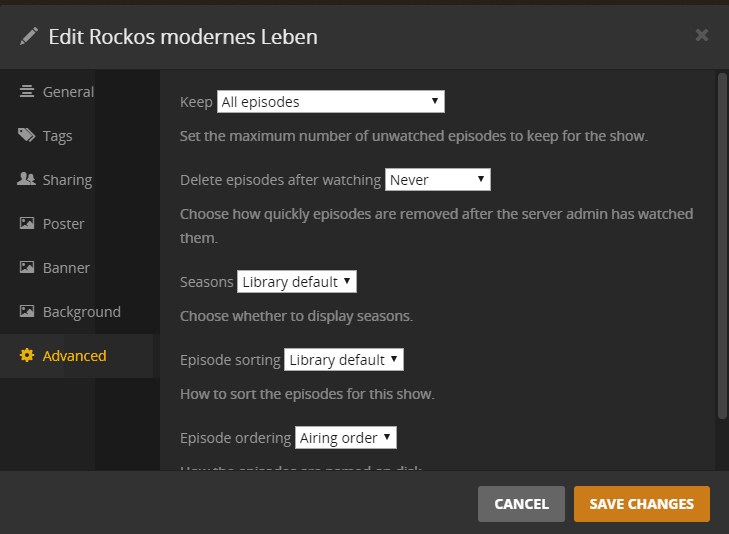Open the Episode sorting dropdown
The height and width of the screenshot is (534, 729).
(x=343, y=360)
